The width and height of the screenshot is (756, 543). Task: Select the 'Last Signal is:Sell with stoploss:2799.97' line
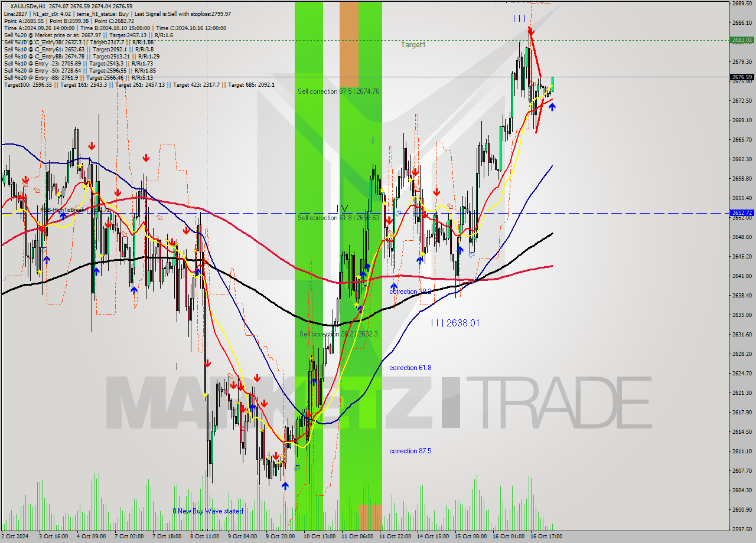(x=183, y=14)
